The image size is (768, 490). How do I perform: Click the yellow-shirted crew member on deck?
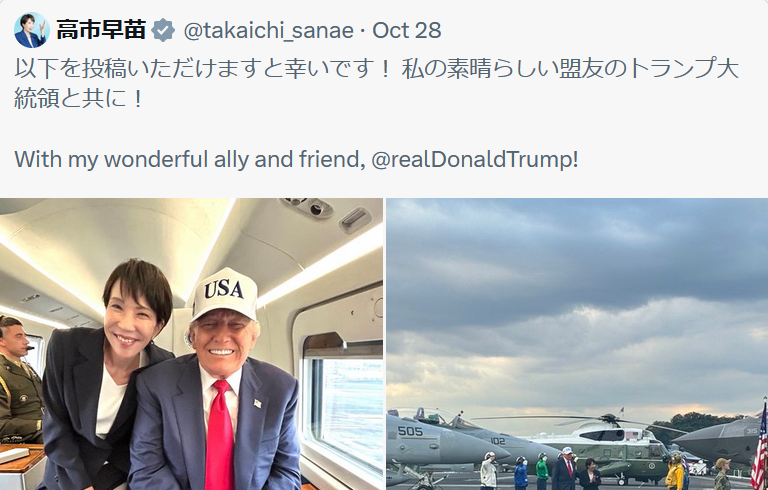[x=676, y=473]
